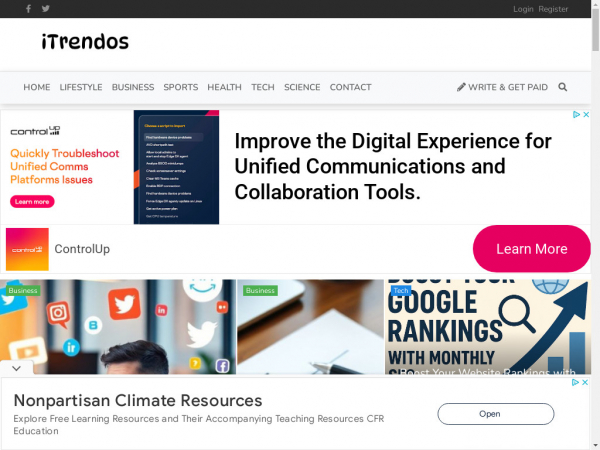Open the CONTACT menu item

(x=351, y=87)
